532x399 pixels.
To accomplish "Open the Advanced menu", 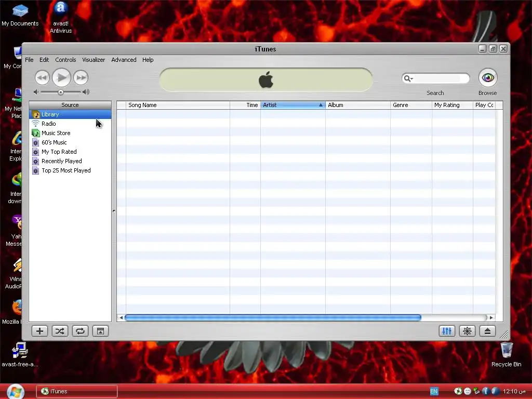I will (124, 60).
